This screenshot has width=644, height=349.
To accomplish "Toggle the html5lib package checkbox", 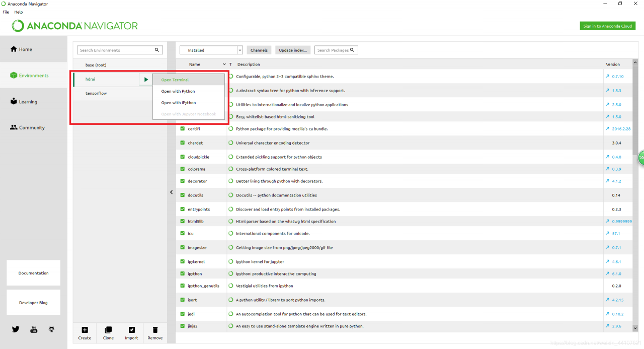I will [183, 222].
